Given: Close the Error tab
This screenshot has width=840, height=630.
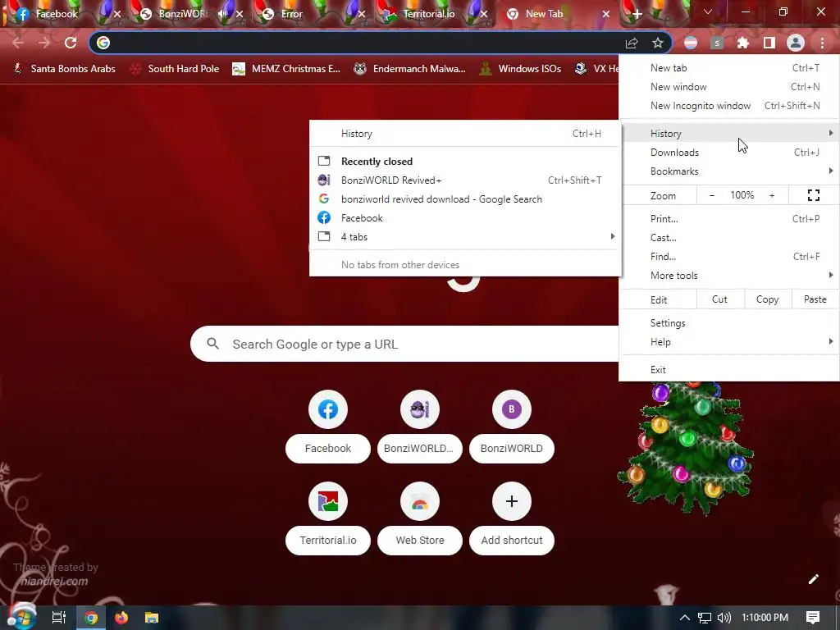Looking at the screenshot, I should tap(362, 14).
